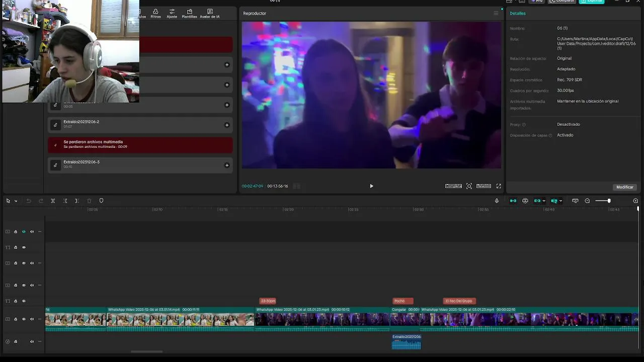Select the pointer selection tool
The image size is (644, 362).
pyautogui.click(x=8, y=201)
